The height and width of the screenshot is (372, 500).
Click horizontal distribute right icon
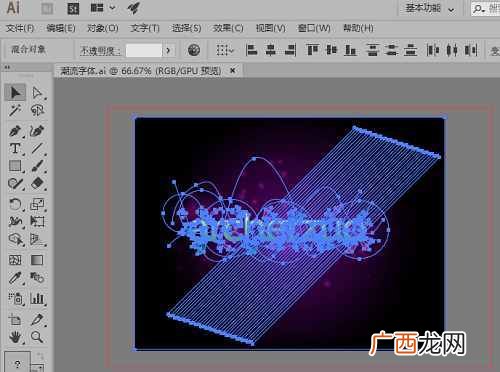(x=471, y=50)
